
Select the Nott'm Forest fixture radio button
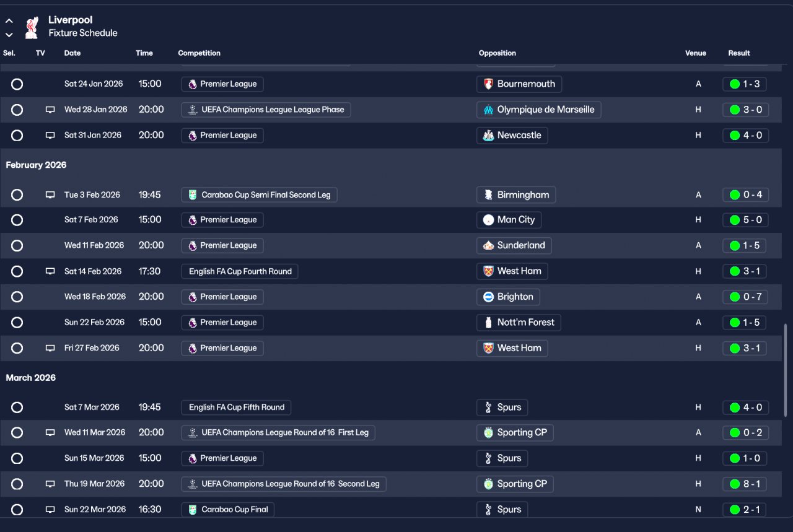coord(17,323)
